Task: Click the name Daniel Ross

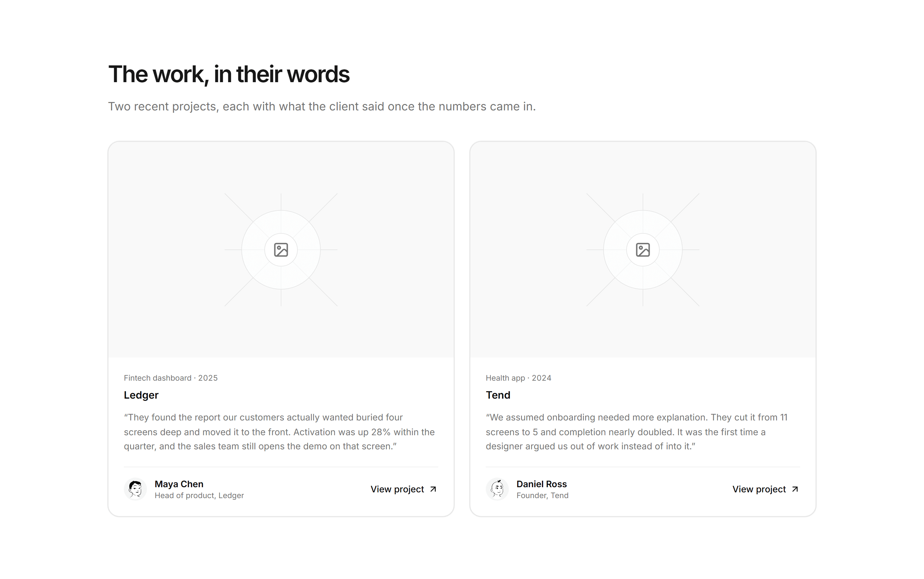Action: pos(541,484)
